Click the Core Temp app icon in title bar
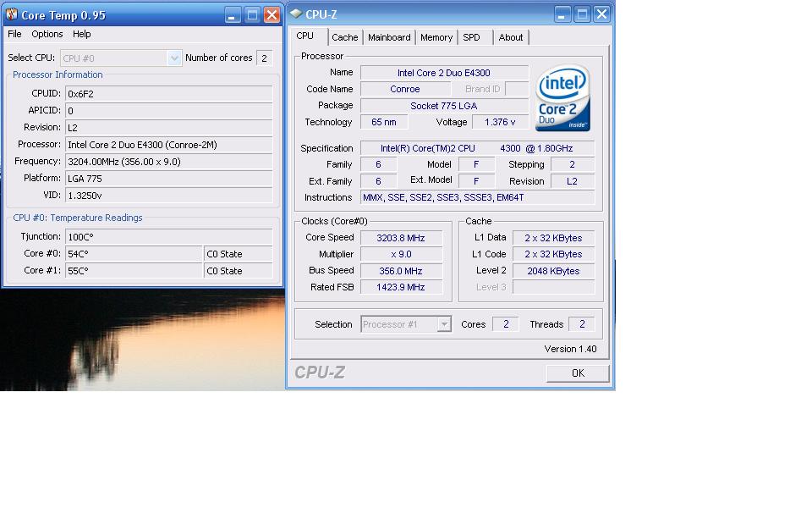Screen dimensions: 812x508 click(x=11, y=14)
